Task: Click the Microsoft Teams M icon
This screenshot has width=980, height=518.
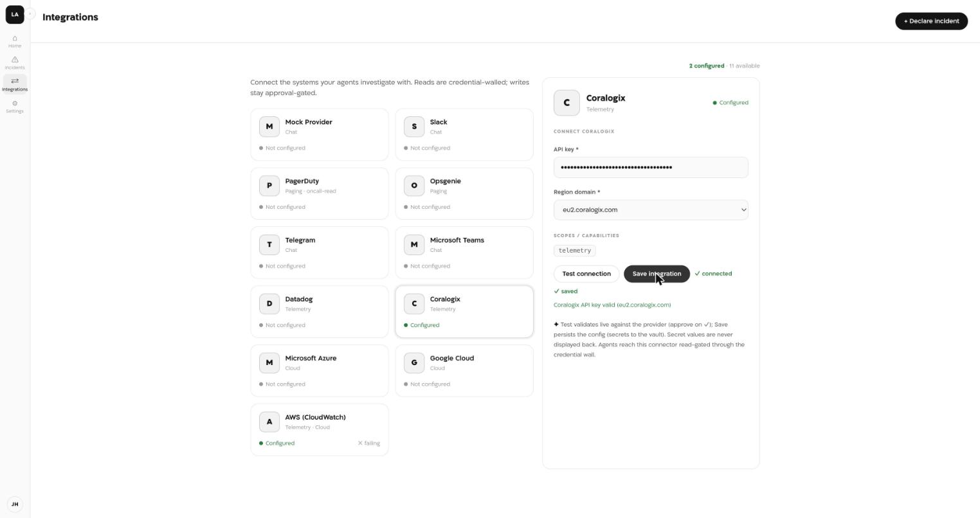Action: click(414, 245)
